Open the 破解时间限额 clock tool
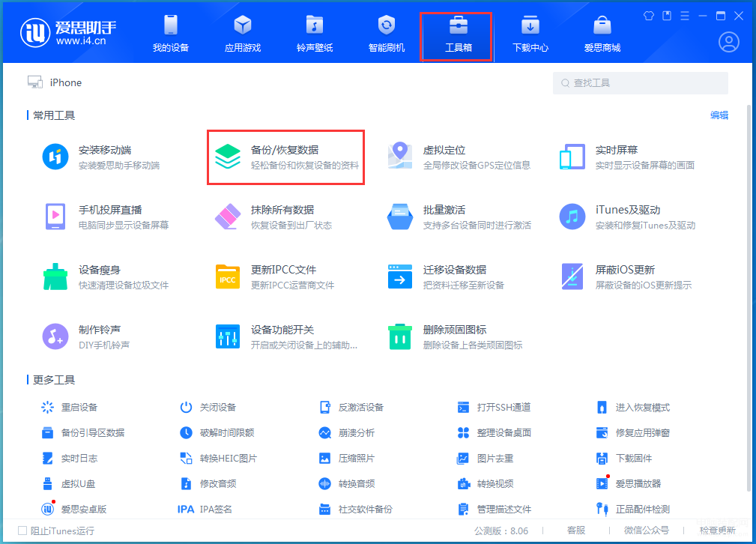 click(217, 433)
